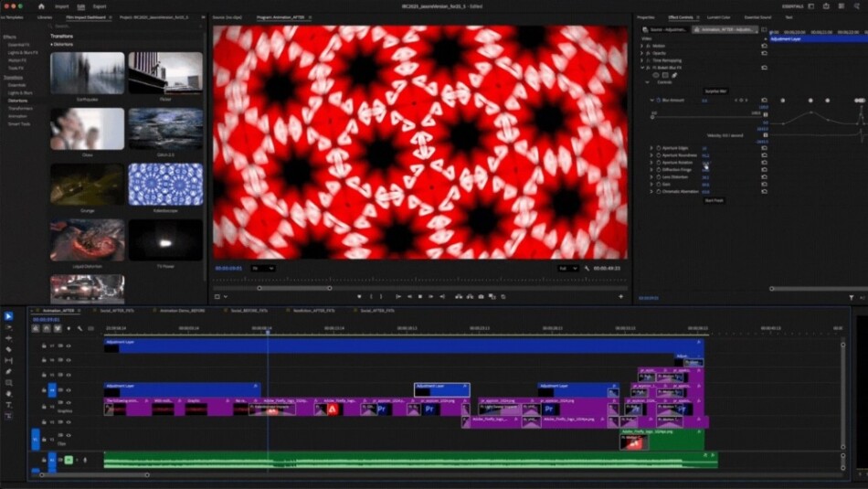Click the Home icon in the top bar
Screen dimensions: 868x489
pos(41,5)
